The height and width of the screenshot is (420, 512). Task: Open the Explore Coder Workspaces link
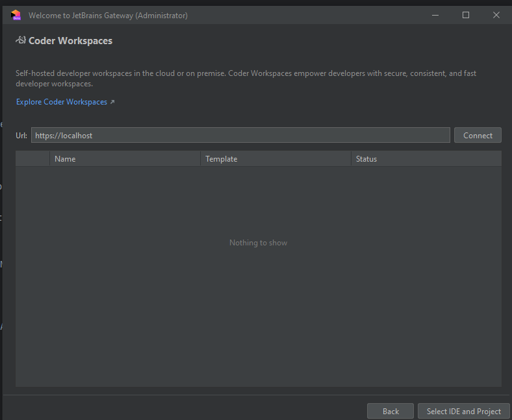click(x=62, y=102)
